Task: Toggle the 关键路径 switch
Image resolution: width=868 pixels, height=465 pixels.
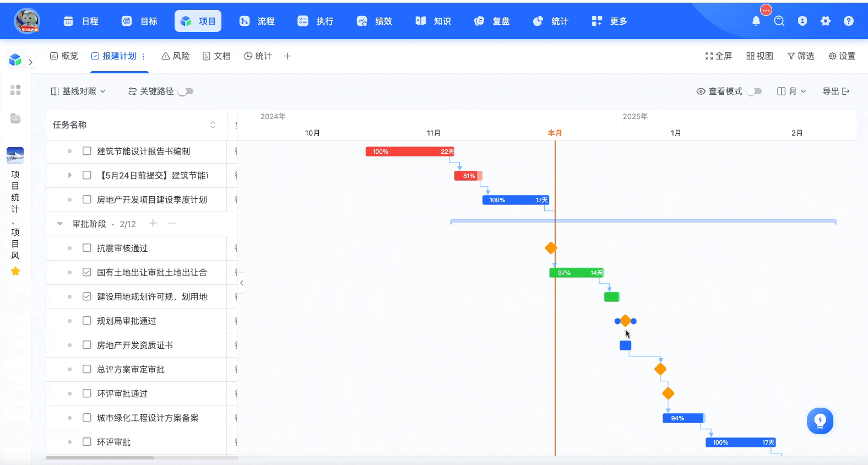Action: [x=186, y=91]
